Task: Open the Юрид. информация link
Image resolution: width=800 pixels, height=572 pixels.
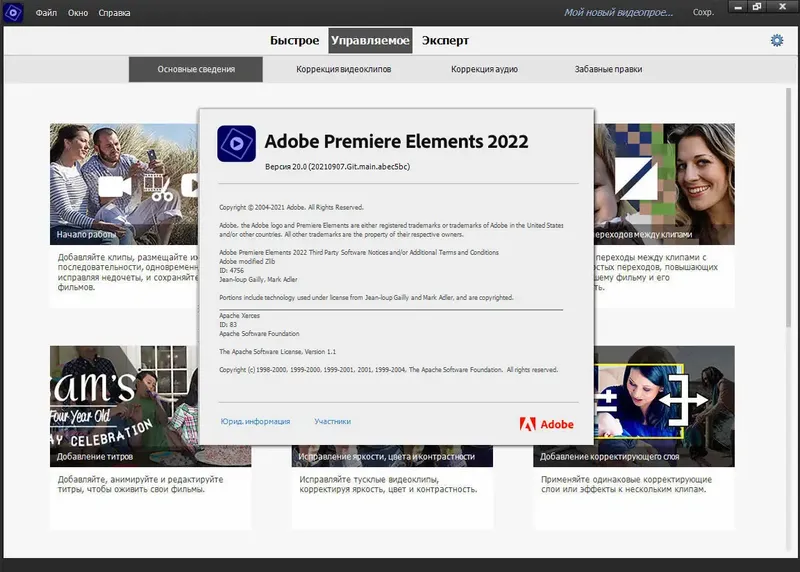Action: (x=255, y=421)
